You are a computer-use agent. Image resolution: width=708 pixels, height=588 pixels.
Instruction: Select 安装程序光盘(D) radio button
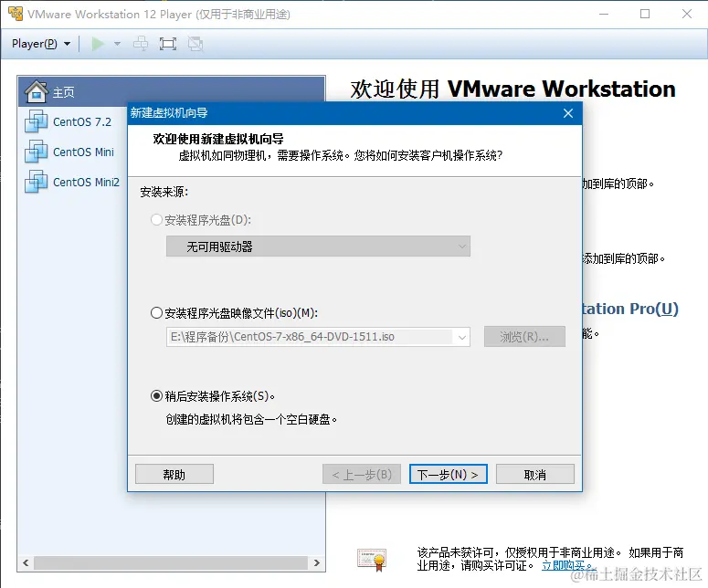click(156, 220)
